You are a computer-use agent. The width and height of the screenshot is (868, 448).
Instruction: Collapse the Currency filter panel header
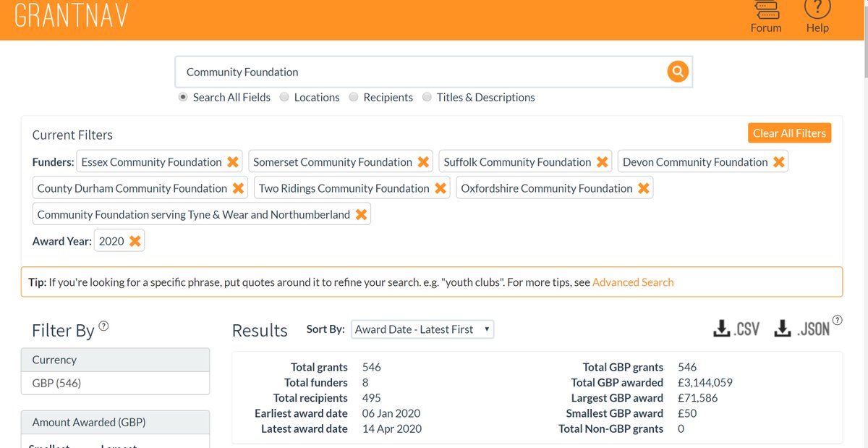(116, 360)
